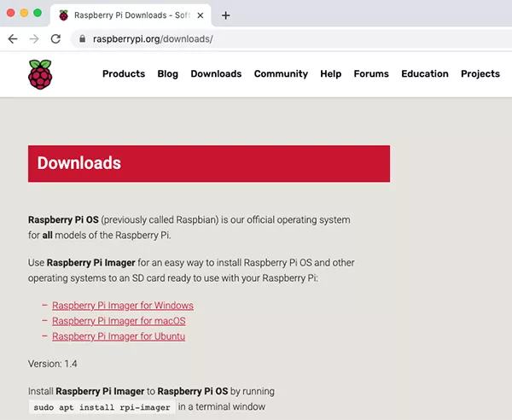Open the Community section
This screenshot has height=420, width=512.
click(x=281, y=74)
